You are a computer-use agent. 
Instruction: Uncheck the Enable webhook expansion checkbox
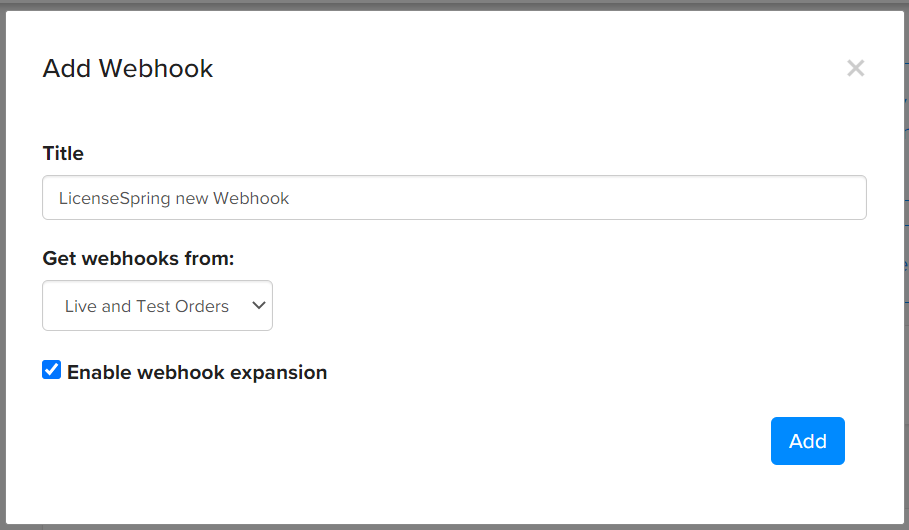tap(52, 371)
